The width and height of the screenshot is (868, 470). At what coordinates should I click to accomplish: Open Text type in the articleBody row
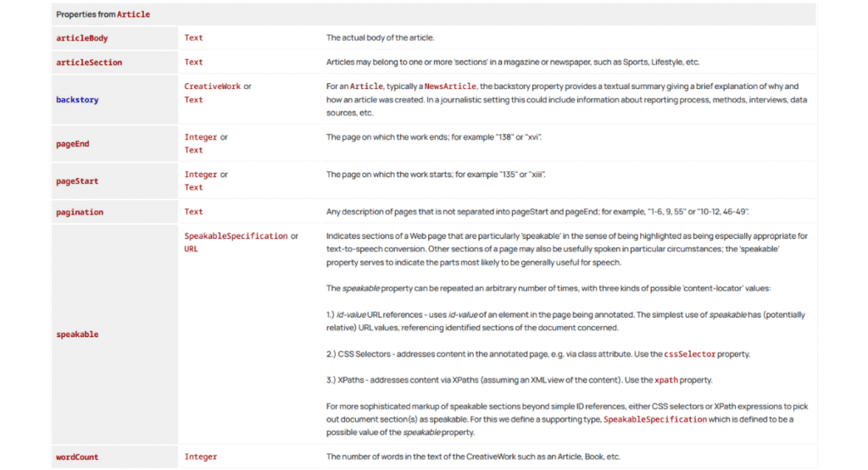[x=193, y=38]
